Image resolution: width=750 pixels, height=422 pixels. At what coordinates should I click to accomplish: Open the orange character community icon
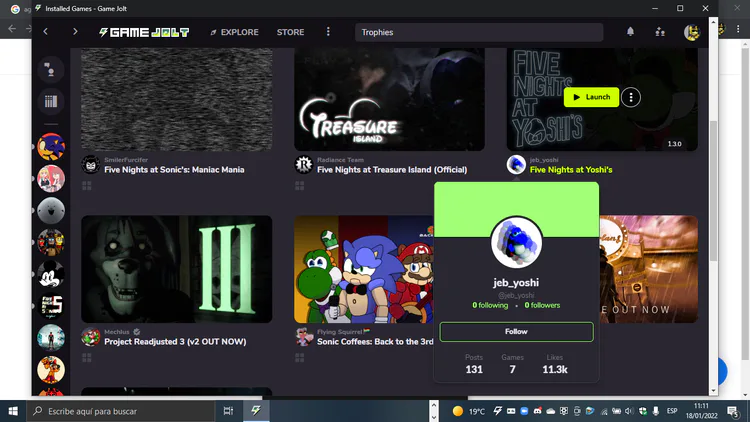[51, 370]
